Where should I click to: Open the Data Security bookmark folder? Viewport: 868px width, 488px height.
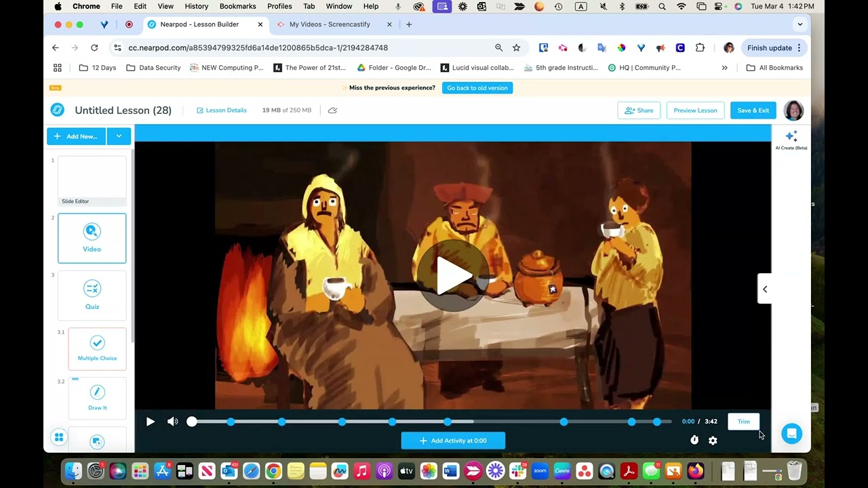click(153, 68)
